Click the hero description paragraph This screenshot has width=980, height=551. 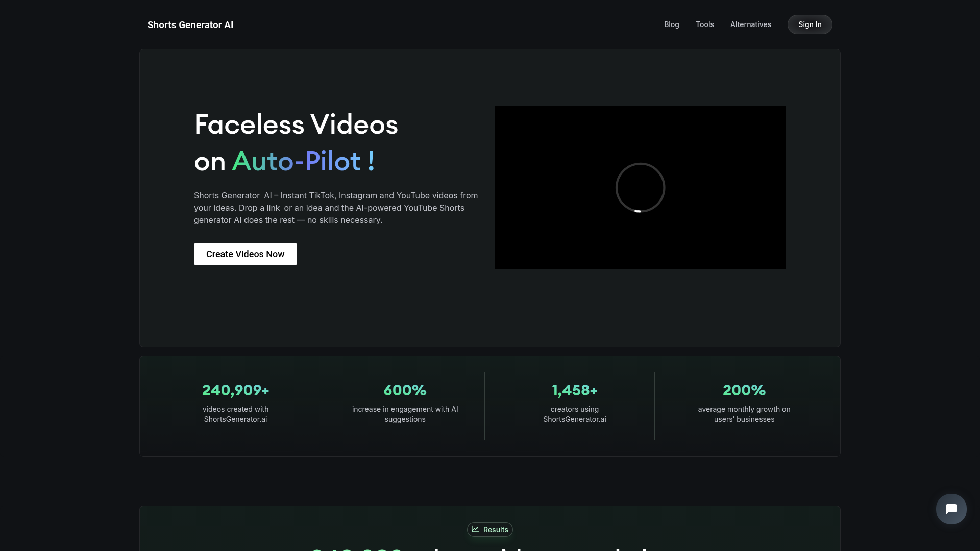tap(336, 208)
